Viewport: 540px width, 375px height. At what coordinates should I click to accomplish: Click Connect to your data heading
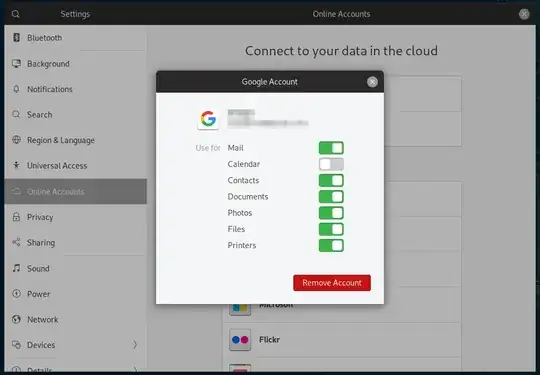341,51
